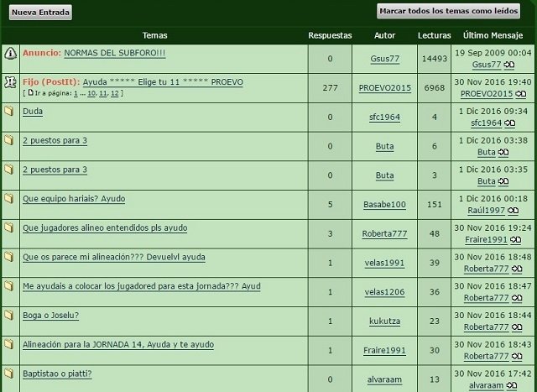Go to last message icon for Roberta777 18:48

(x=517, y=269)
